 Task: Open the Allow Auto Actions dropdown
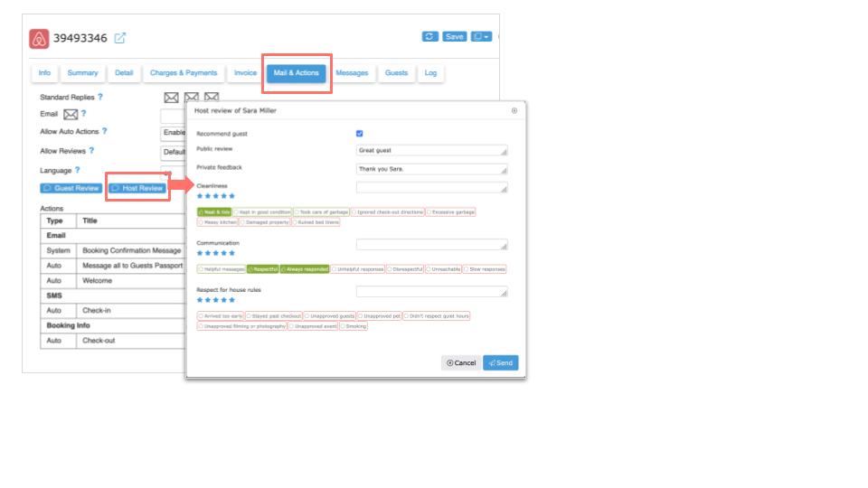(x=174, y=133)
